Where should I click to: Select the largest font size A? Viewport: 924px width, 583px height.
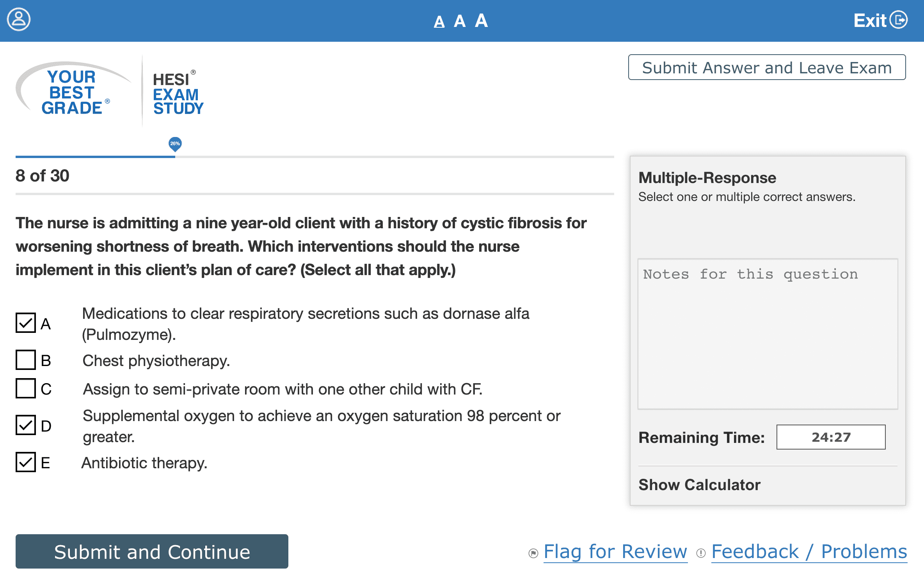pyautogui.click(x=481, y=20)
